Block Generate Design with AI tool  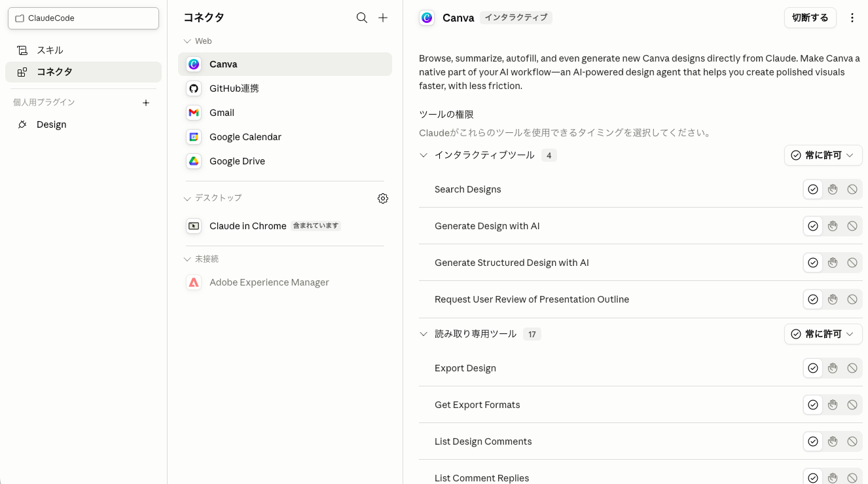(x=852, y=226)
